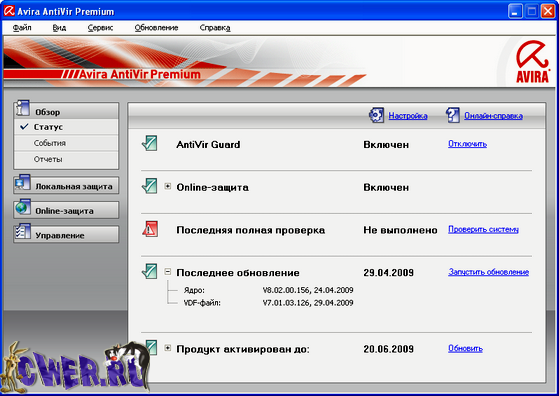The width and height of the screenshot is (559, 396).
Task: Open the Настройка link
Action: pos(408,116)
